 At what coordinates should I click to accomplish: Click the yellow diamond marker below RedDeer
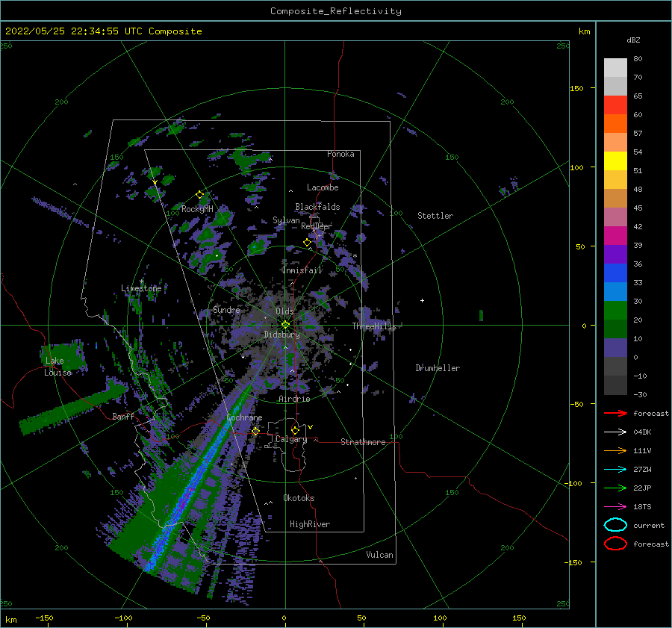pyautogui.click(x=307, y=243)
